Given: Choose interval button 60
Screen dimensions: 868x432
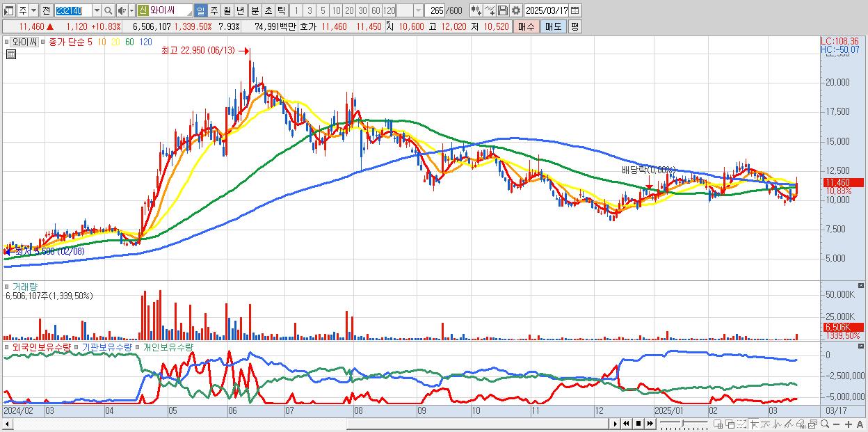Looking at the screenshot, I should (375, 10).
